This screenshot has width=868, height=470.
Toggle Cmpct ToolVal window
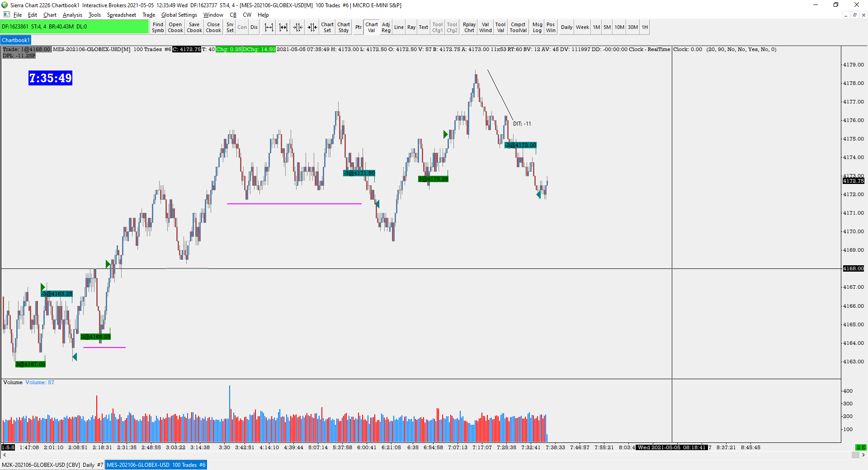pyautogui.click(x=518, y=27)
